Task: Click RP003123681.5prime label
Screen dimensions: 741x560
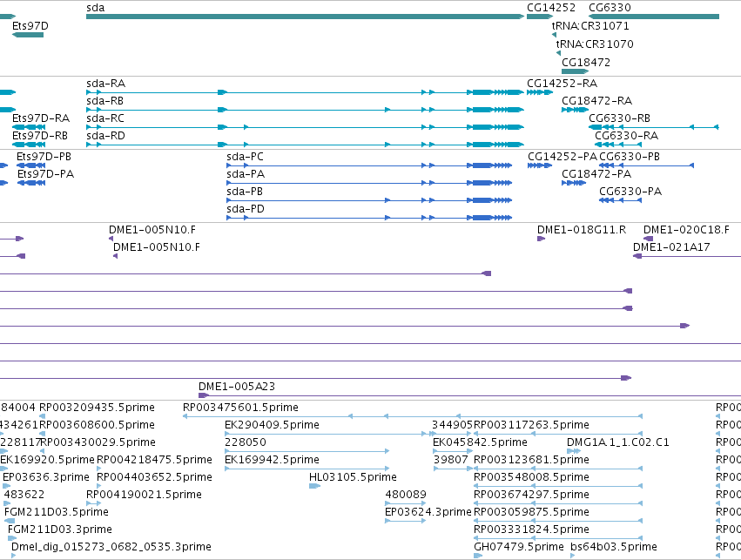Action: tap(532, 461)
